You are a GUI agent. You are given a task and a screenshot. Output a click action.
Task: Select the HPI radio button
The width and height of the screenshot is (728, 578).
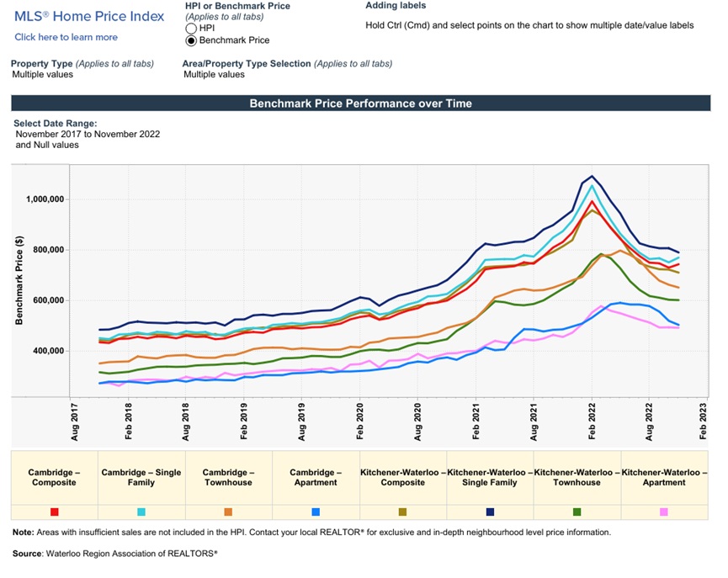point(191,29)
